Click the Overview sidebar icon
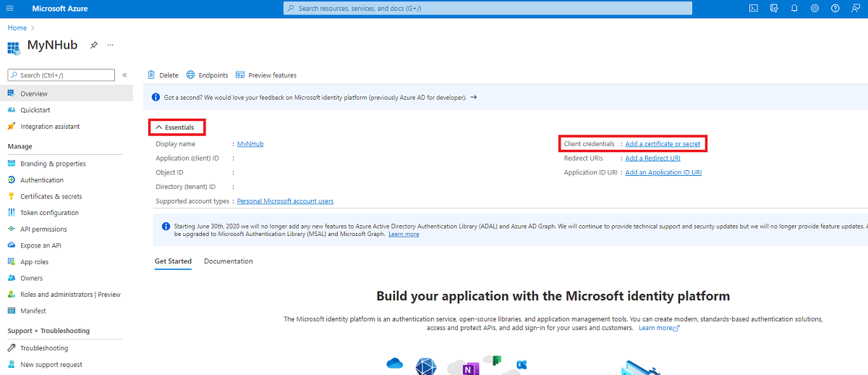This screenshot has height=375, width=868. click(x=12, y=93)
